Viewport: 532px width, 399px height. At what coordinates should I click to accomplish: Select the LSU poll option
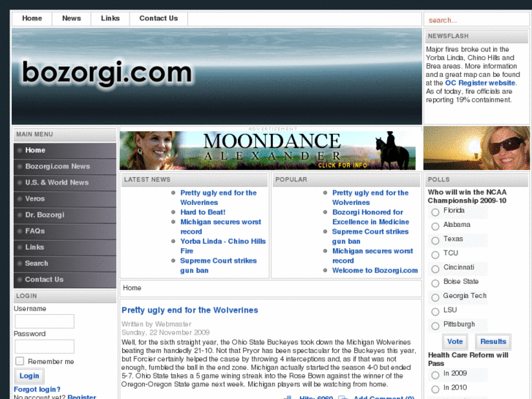tap(435, 312)
